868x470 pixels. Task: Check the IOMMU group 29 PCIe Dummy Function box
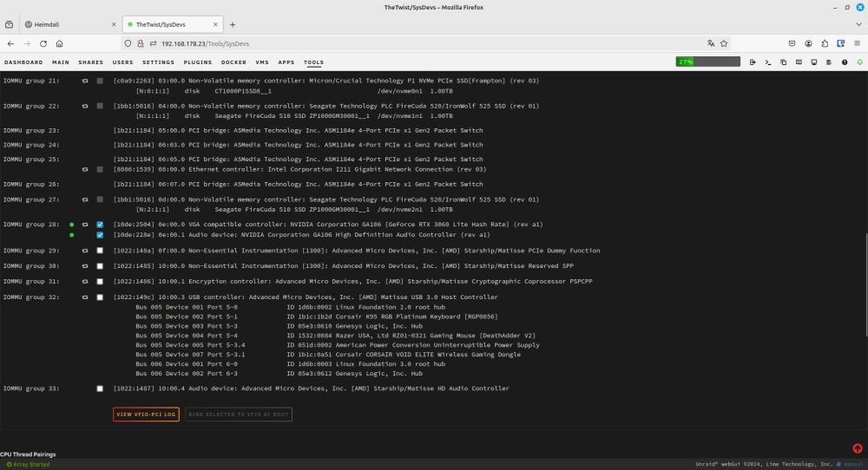100,251
